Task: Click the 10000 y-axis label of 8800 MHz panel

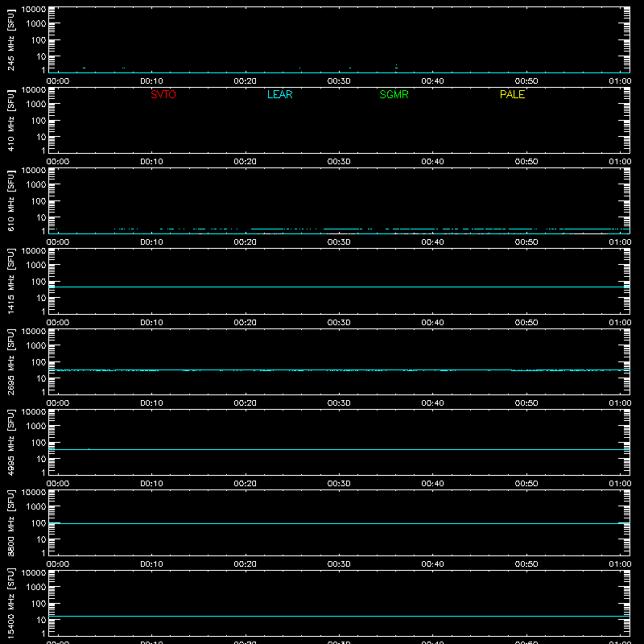Action: 34,493
